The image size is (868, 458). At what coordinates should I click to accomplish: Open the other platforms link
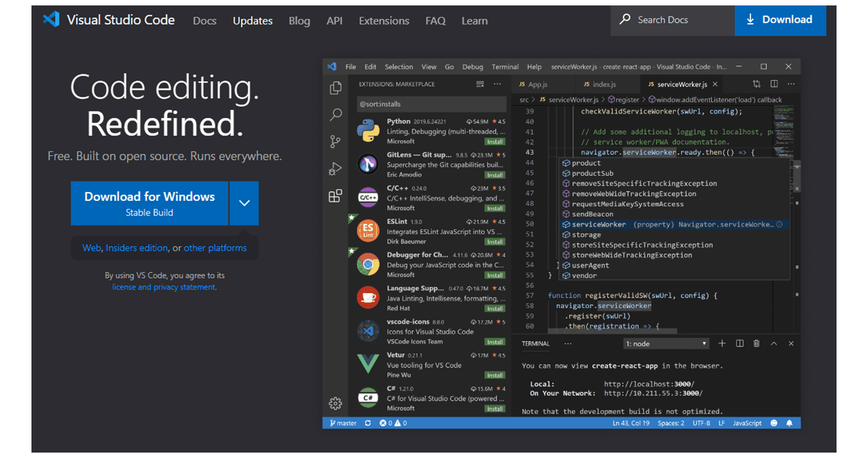215,248
